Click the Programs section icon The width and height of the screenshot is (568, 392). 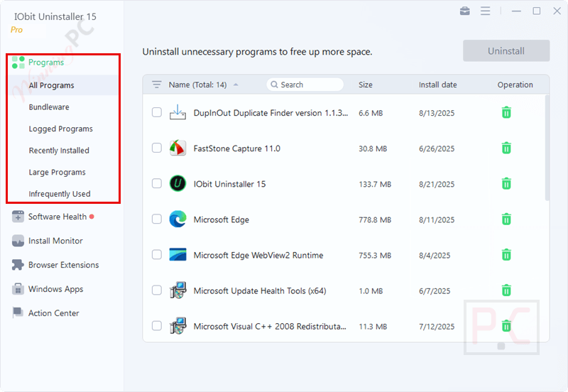[18, 62]
